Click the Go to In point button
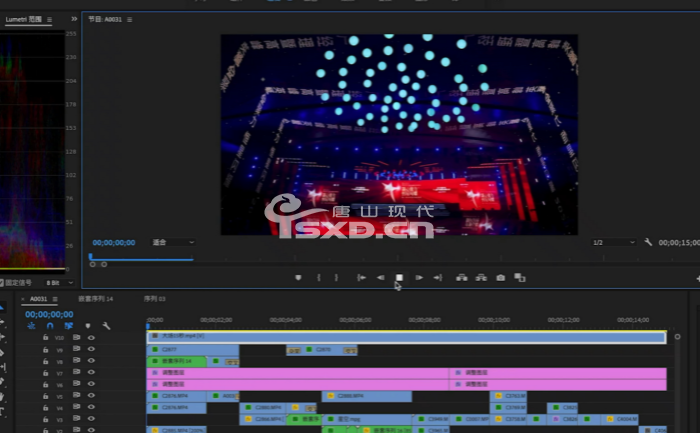 pyautogui.click(x=361, y=278)
